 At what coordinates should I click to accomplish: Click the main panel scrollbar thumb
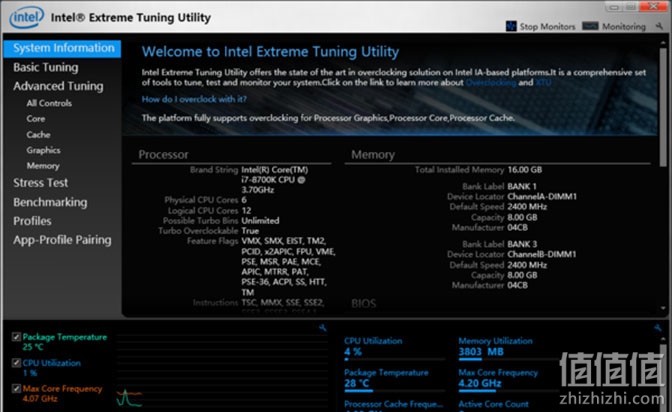[663, 107]
